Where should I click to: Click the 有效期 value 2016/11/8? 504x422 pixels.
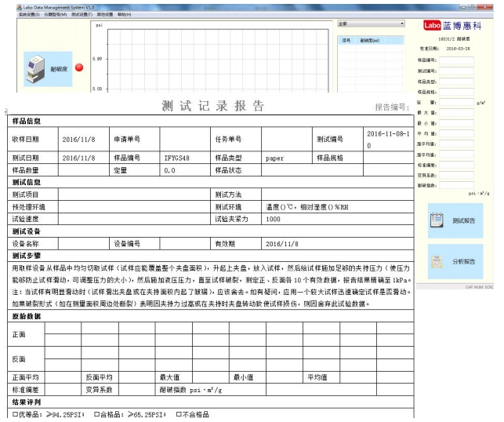pyautogui.click(x=282, y=244)
